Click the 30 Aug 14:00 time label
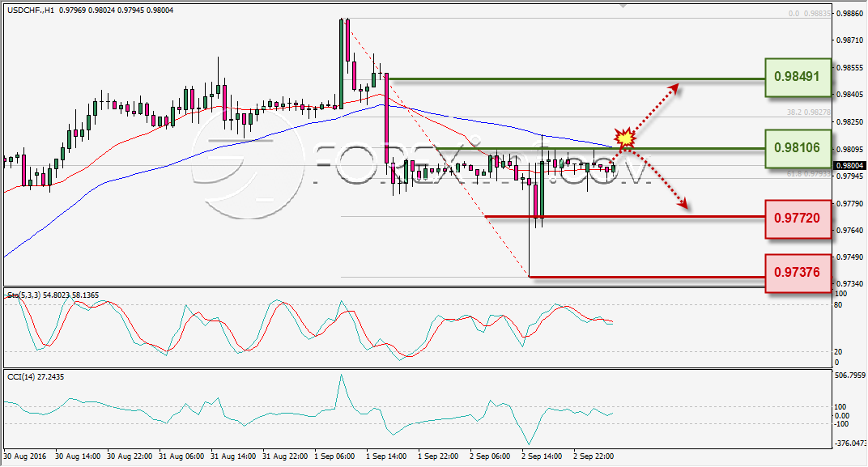Viewport: 868px width, 467px height. coord(78,456)
